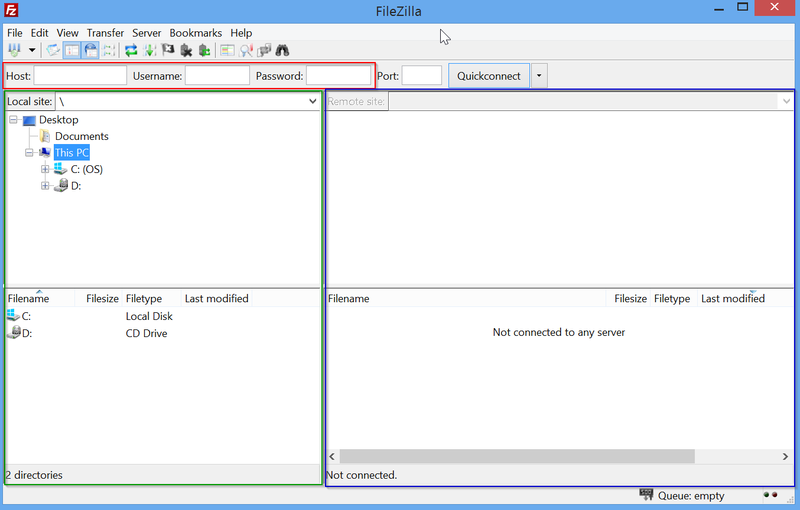The image size is (800, 510).
Task: Toggle synchronized browsing icon
Action: pyautogui.click(x=264, y=50)
